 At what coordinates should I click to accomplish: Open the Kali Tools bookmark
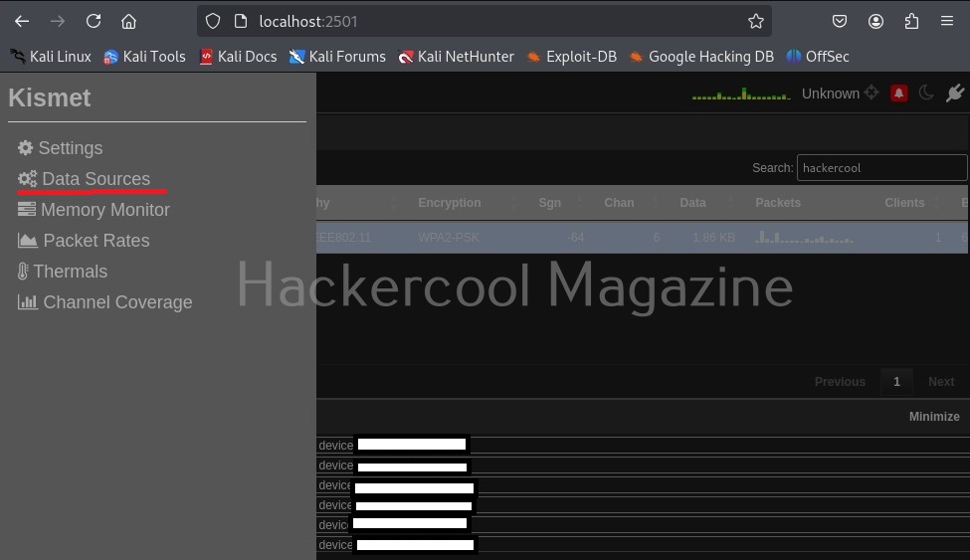coord(145,57)
